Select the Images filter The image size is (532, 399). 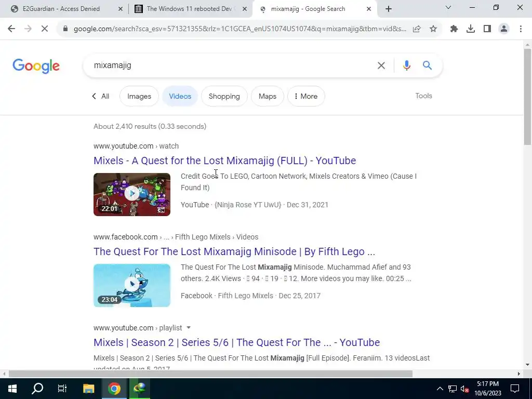139,96
